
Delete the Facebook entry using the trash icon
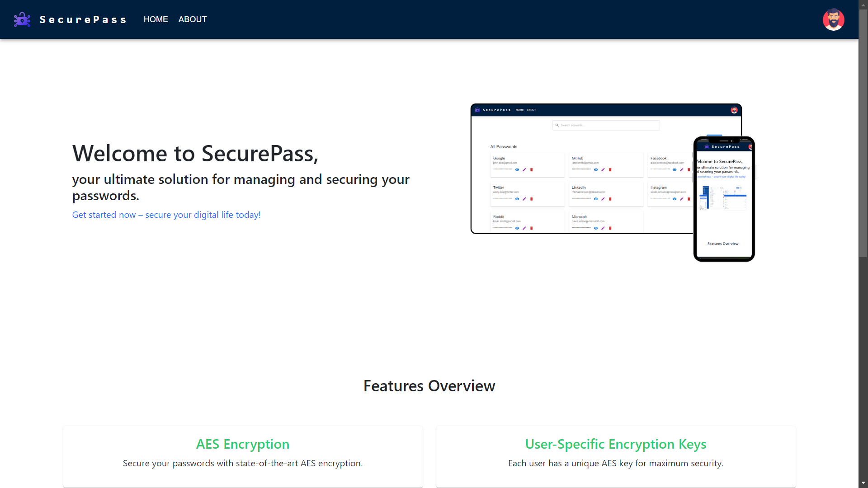tap(689, 169)
